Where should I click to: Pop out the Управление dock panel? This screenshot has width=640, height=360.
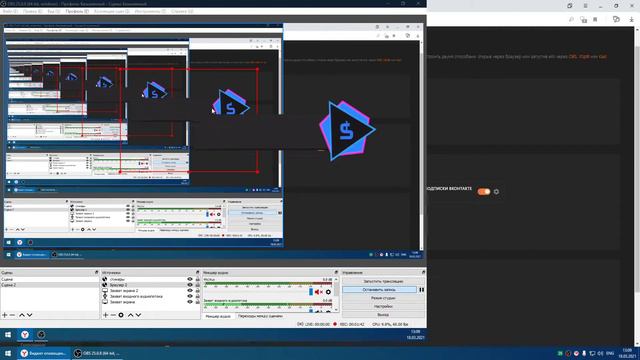pos(423,272)
